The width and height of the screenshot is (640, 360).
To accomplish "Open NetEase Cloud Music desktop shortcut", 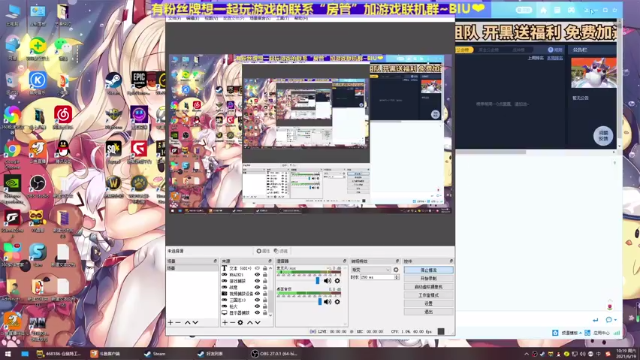I will coord(62,118).
